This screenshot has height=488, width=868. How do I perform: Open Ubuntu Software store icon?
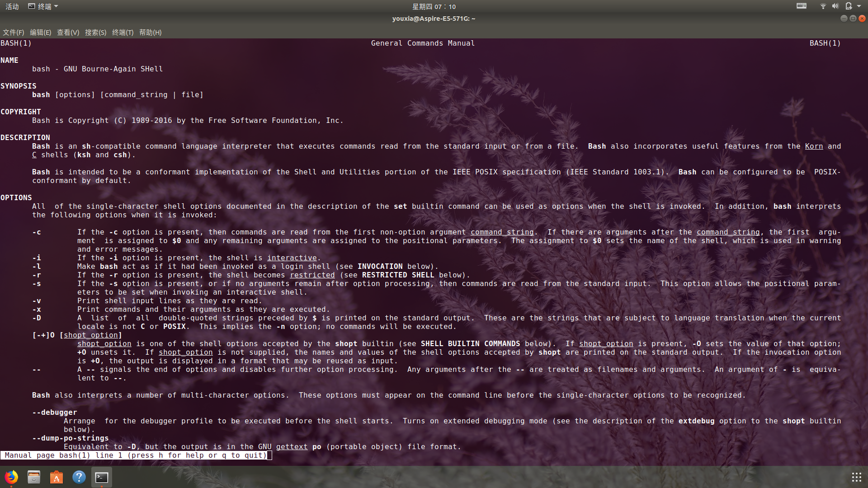pyautogui.click(x=57, y=477)
